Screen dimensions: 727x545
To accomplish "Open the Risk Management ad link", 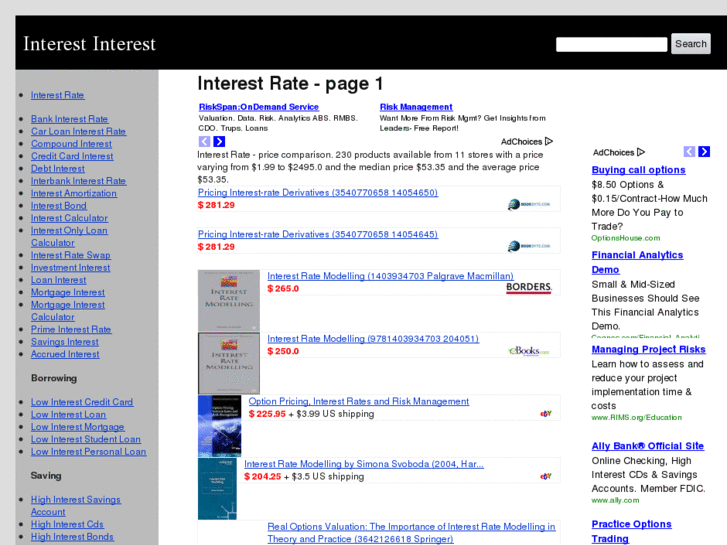I will (x=416, y=107).
